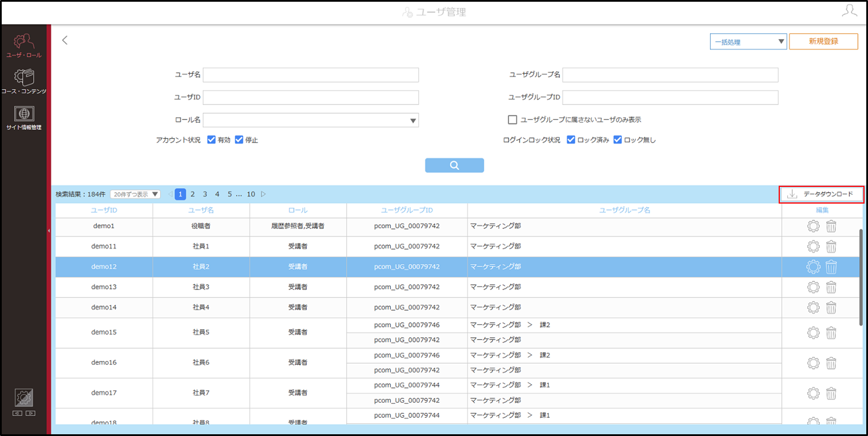Click the ユーザ名 input field
This screenshot has height=436, width=868.
pos(311,75)
